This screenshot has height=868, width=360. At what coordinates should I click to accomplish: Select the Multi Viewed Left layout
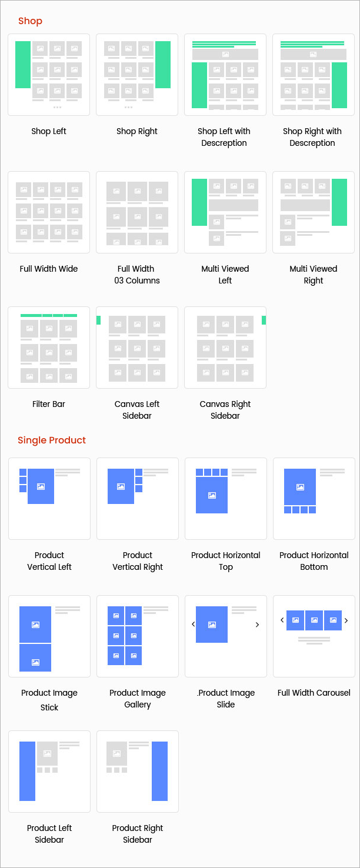[x=225, y=212]
